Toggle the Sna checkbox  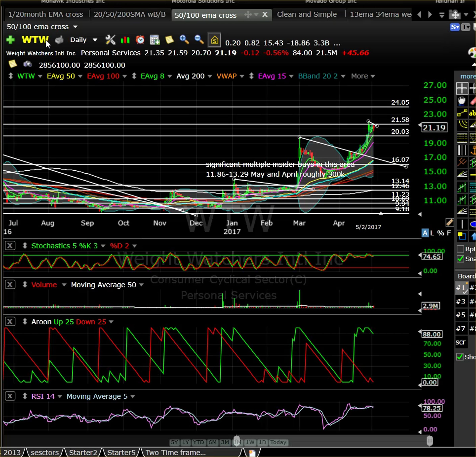(460, 259)
